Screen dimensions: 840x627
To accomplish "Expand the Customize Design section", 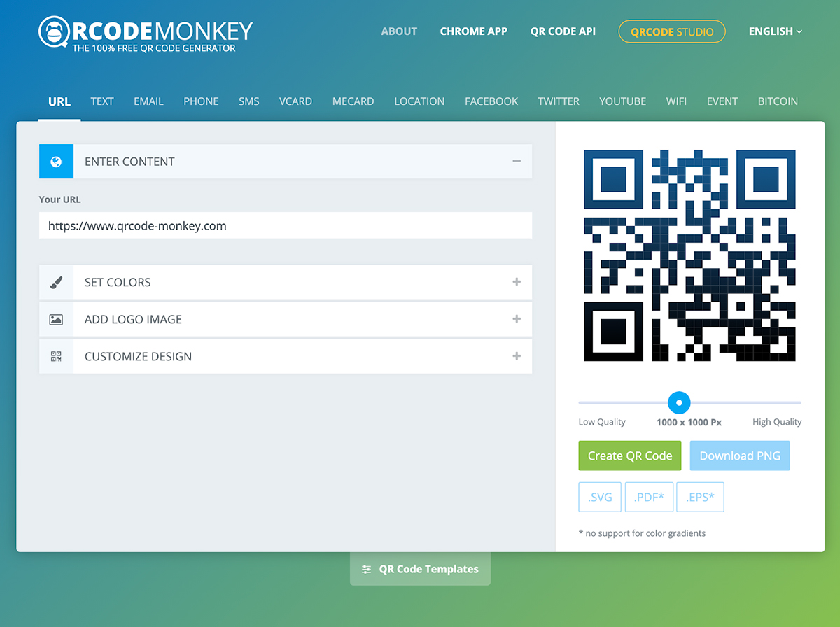I will 517,356.
